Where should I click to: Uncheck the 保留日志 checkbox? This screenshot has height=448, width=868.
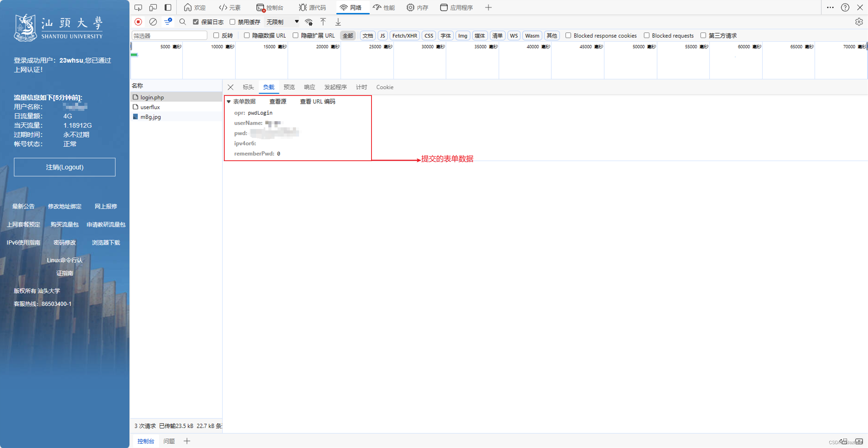tap(196, 22)
